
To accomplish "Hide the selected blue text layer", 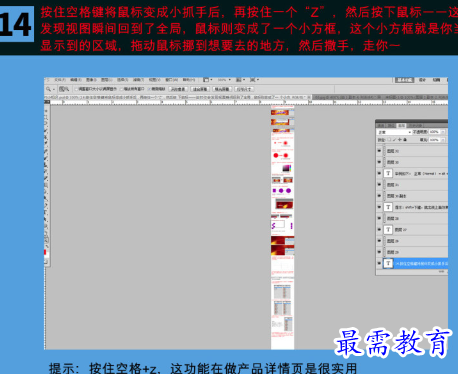I will click(x=379, y=263).
